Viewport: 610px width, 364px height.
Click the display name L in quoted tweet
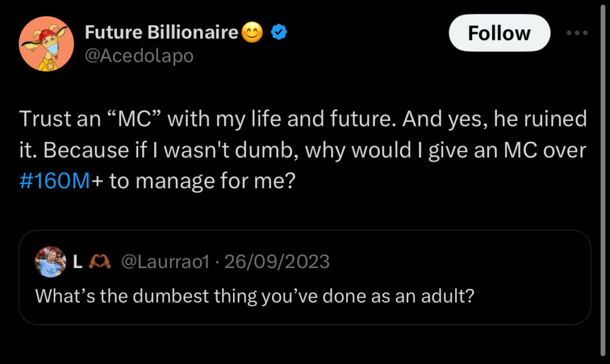click(76, 261)
